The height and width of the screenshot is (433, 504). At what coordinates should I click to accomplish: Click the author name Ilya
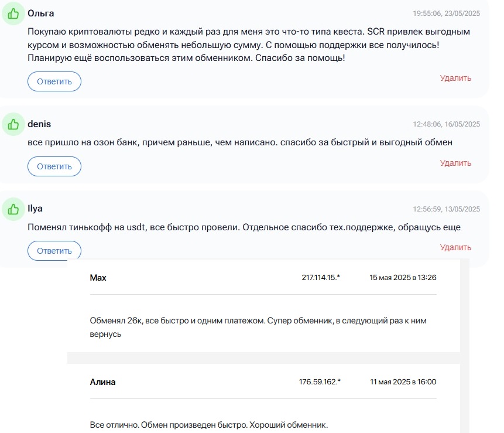click(x=35, y=209)
